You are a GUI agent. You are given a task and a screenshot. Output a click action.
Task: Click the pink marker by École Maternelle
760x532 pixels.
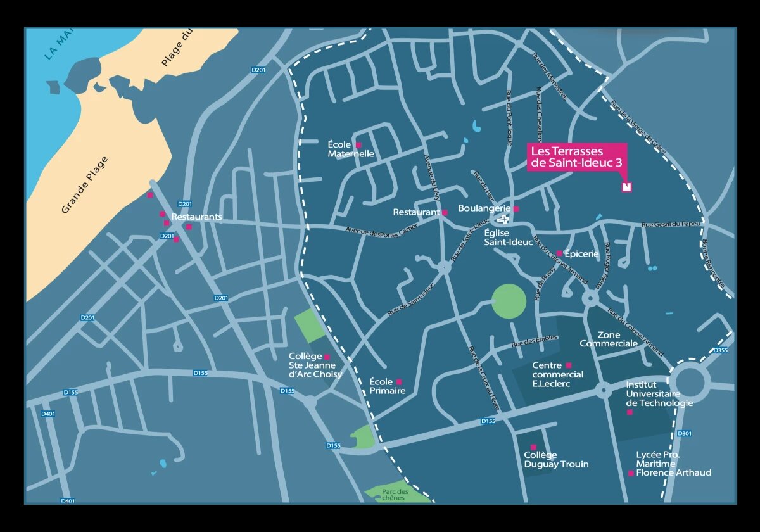pyautogui.click(x=358, y=144)
